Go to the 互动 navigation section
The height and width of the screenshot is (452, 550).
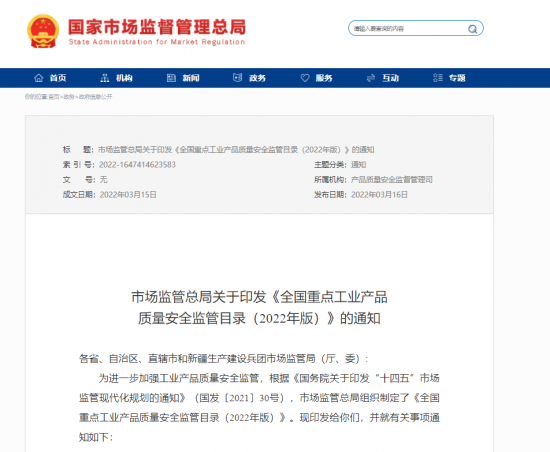click(390, 78)
